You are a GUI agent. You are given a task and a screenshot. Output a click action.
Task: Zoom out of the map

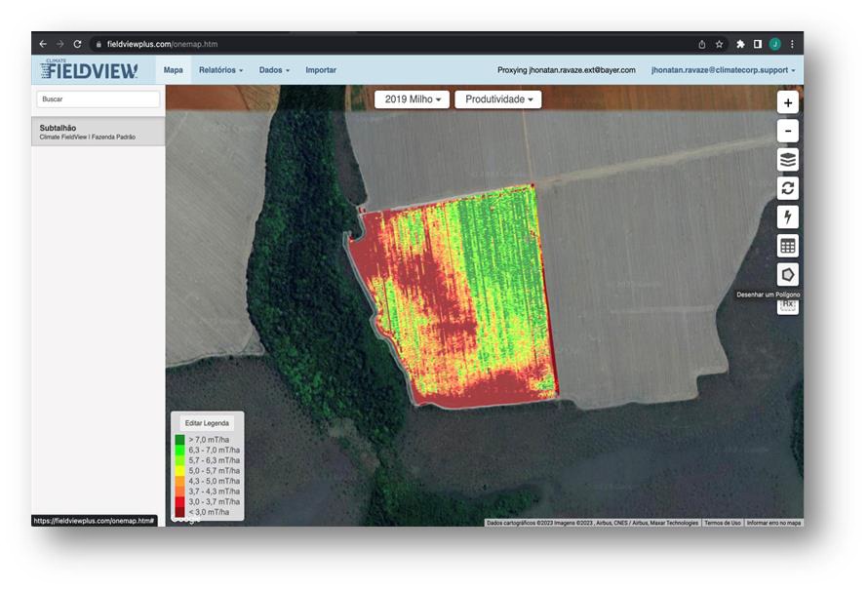(x=788, y=132)
